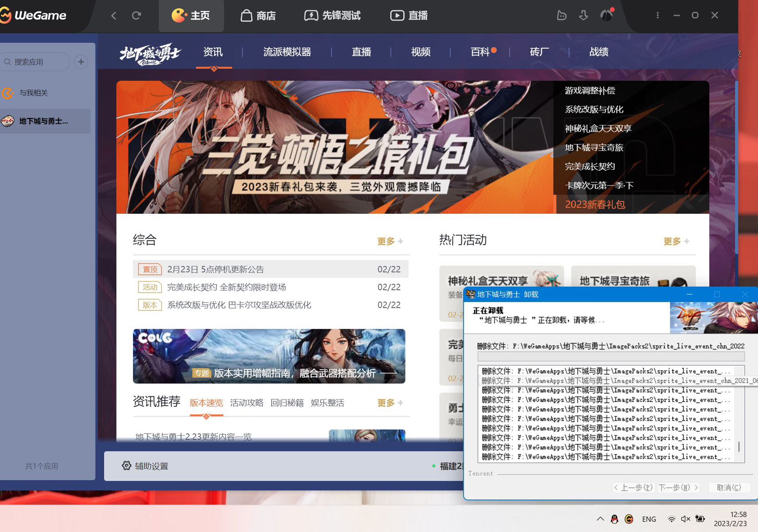Click the WeGame tray icon
The width and height of the screenshot is (758, 532).
click(629, 519)
